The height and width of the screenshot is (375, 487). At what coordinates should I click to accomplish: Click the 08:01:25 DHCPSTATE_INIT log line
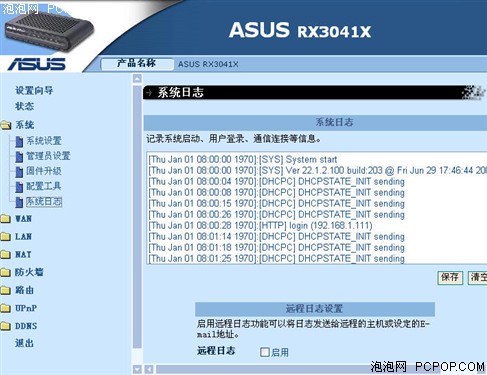(x=276, y=258)
